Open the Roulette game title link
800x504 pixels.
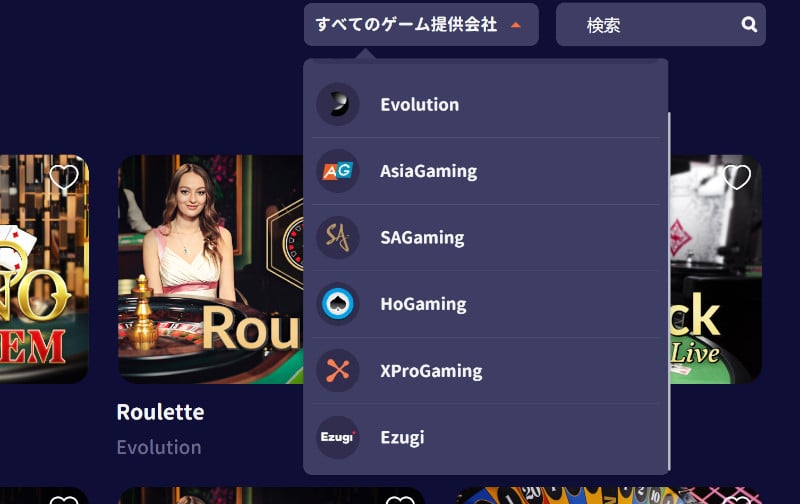160,412
